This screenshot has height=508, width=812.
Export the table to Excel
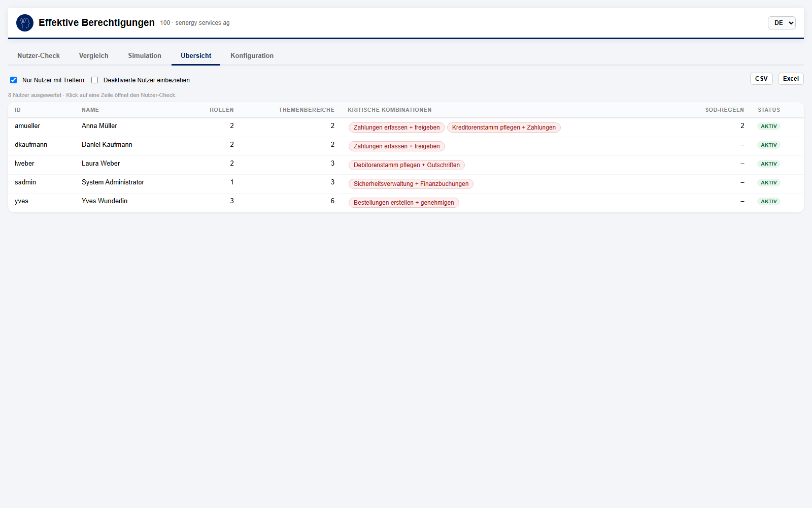tap(791, 79)
